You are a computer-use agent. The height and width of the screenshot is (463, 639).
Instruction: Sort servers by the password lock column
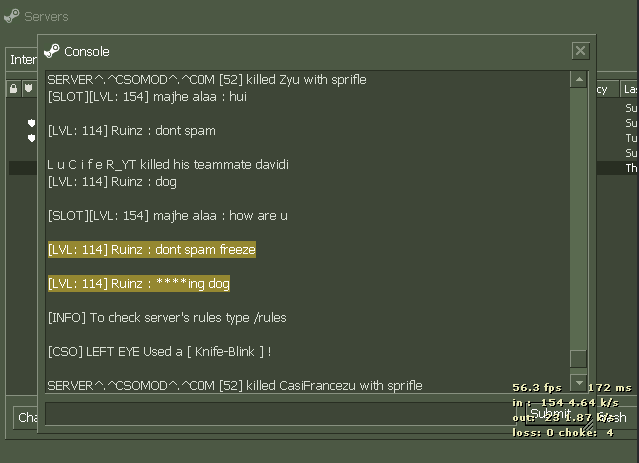13,89
